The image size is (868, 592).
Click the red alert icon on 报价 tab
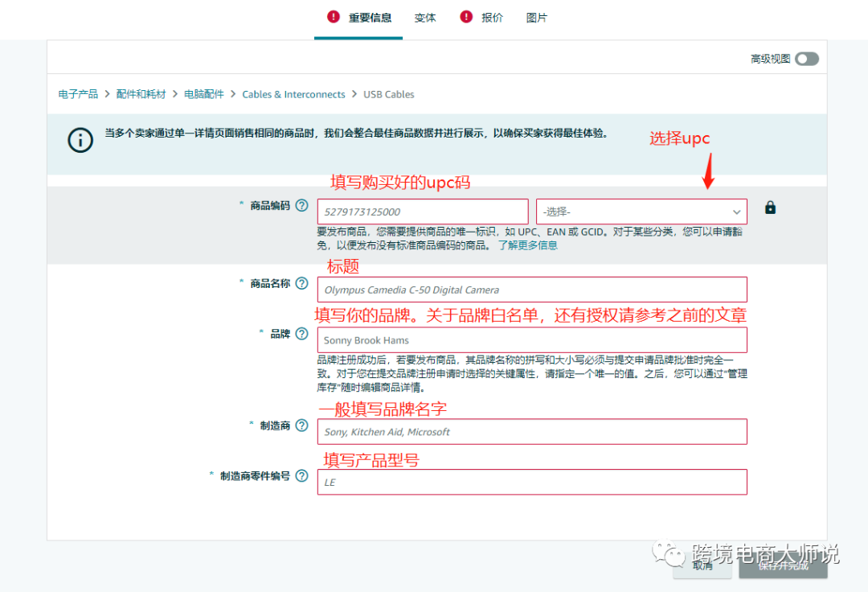tap(465, 16)
